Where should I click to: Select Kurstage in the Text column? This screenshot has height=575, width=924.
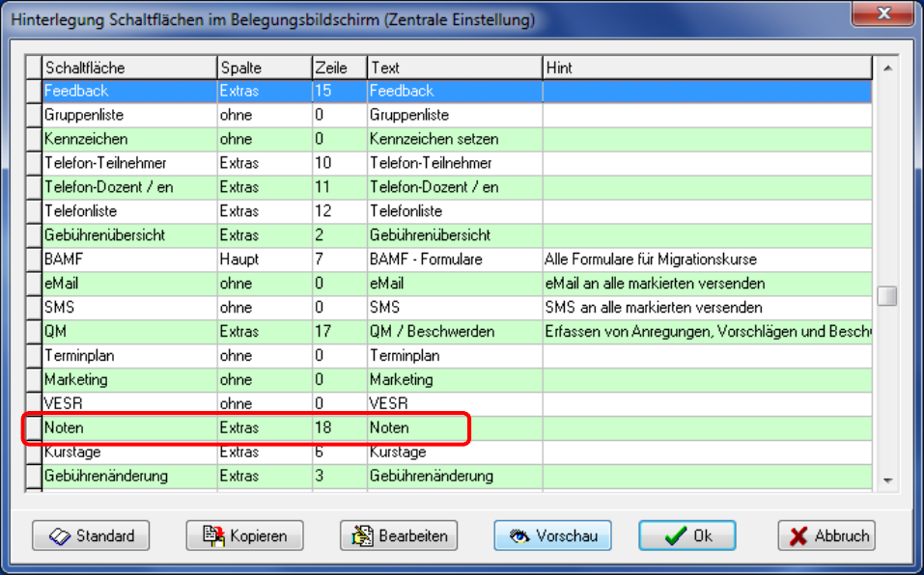click(455, 452)
